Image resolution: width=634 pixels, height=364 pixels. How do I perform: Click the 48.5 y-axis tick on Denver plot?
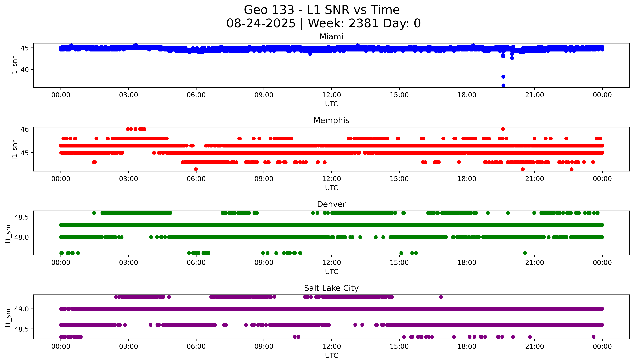point(21,217)
